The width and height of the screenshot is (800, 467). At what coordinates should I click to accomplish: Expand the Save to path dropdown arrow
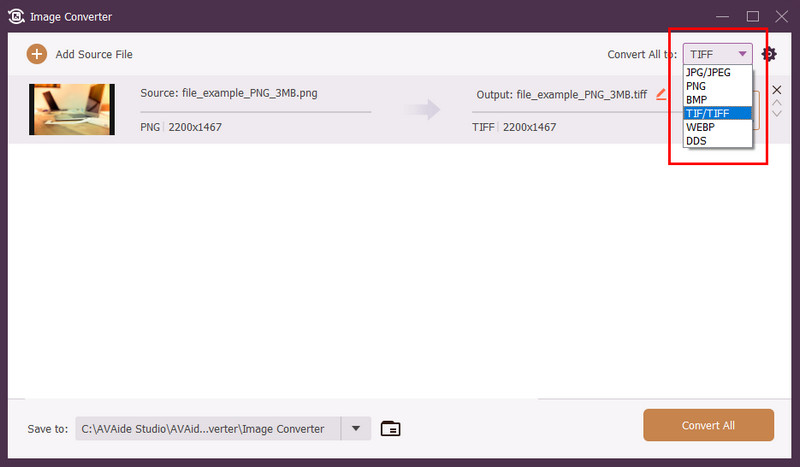coord(356,428)
